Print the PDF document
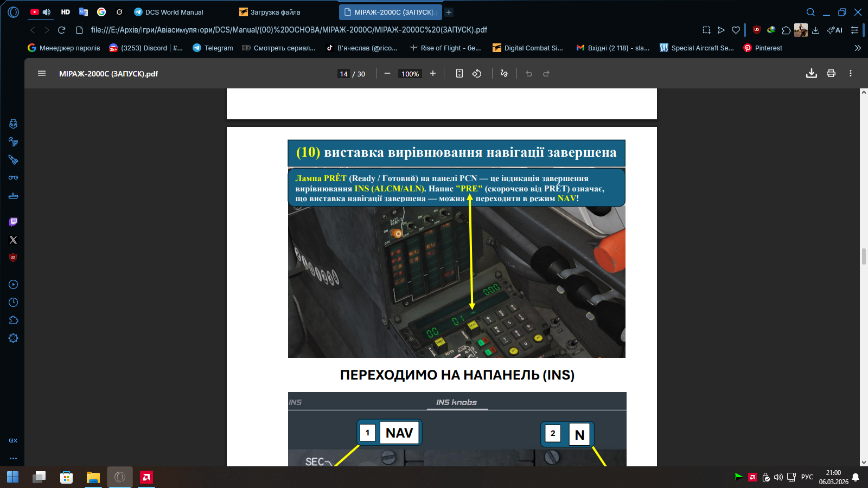 (x=831, y=74)
